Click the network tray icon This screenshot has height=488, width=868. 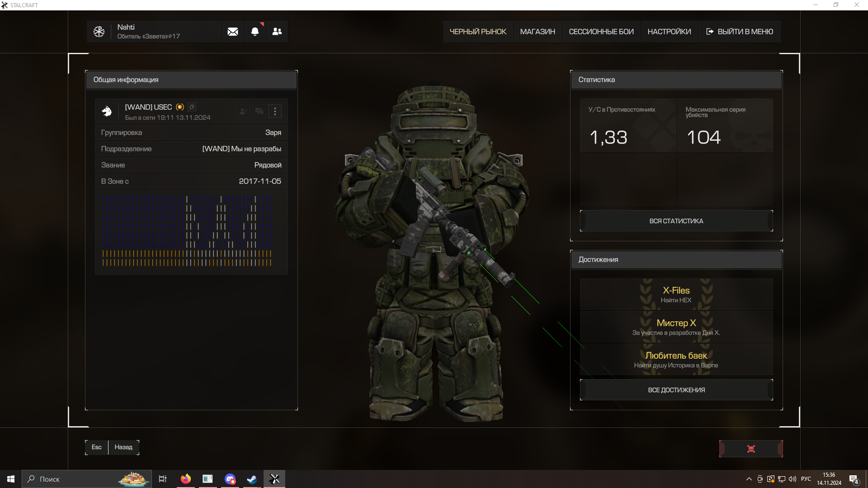(x=782, y=479)
